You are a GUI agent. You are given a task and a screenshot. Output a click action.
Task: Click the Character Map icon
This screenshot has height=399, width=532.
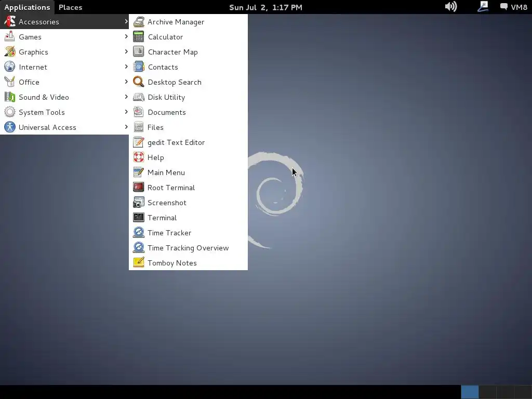coord(138,51)
